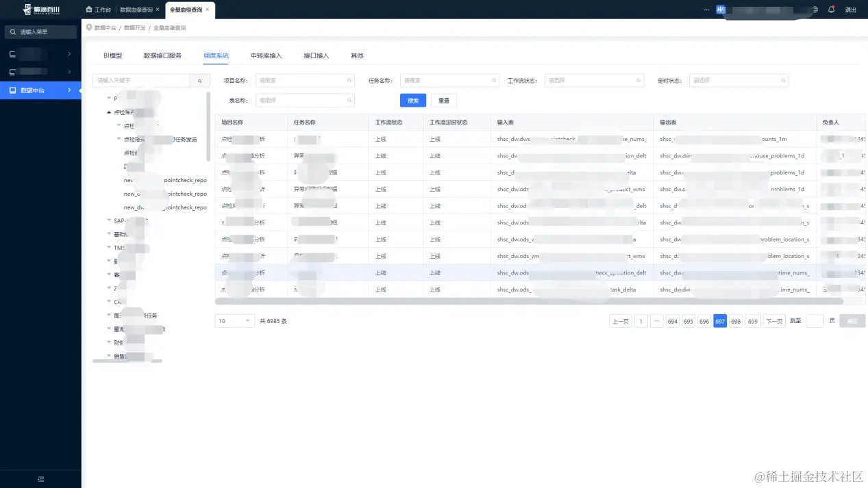The width and height of the screenshot is (868, 488).
Task: Click the tree panel vertical scrollbar
Action: pos(208,125)
